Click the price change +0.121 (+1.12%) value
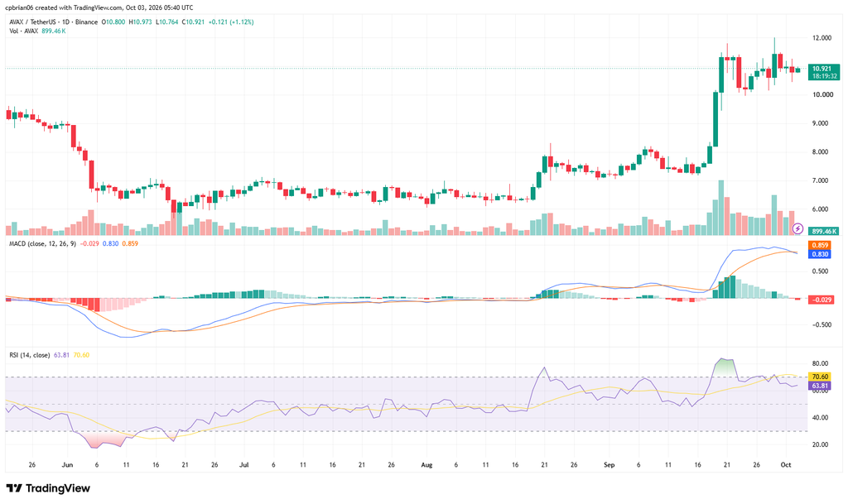Viewport: 848px width, 504px height. (x=231, y=22)
